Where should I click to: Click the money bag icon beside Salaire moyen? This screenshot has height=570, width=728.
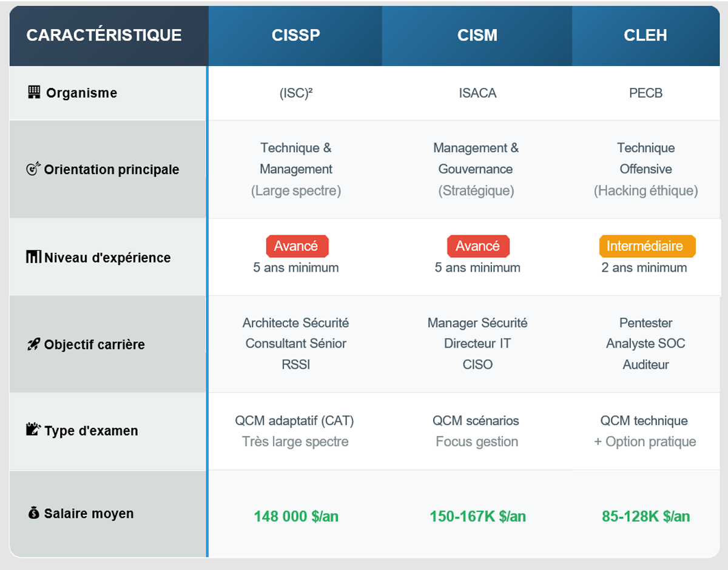[33, 513]
